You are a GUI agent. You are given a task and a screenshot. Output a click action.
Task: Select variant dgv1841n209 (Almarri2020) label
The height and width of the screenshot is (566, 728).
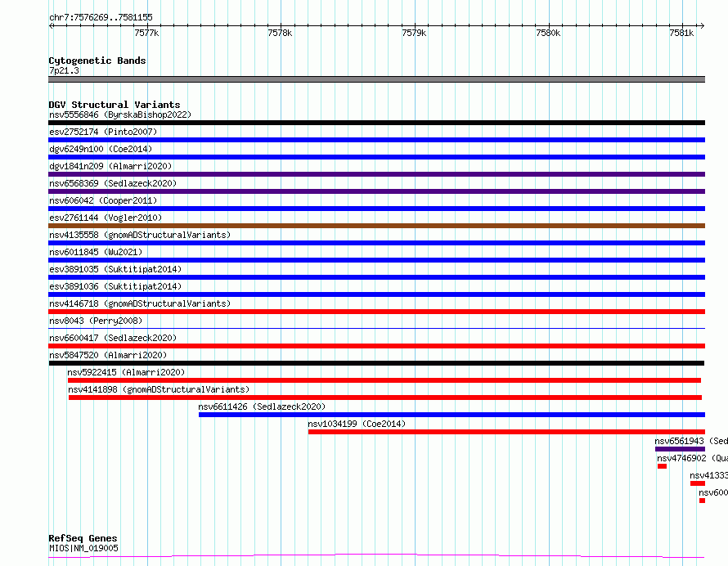110,166
